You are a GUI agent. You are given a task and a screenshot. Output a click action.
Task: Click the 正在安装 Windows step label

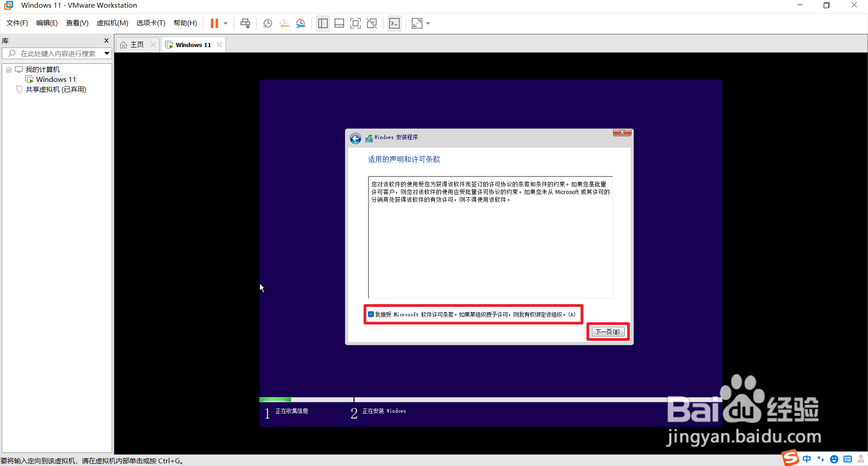point(384,411)
